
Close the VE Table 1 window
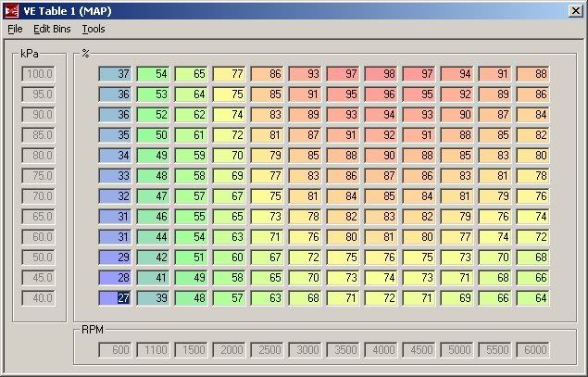pos(576,10)
